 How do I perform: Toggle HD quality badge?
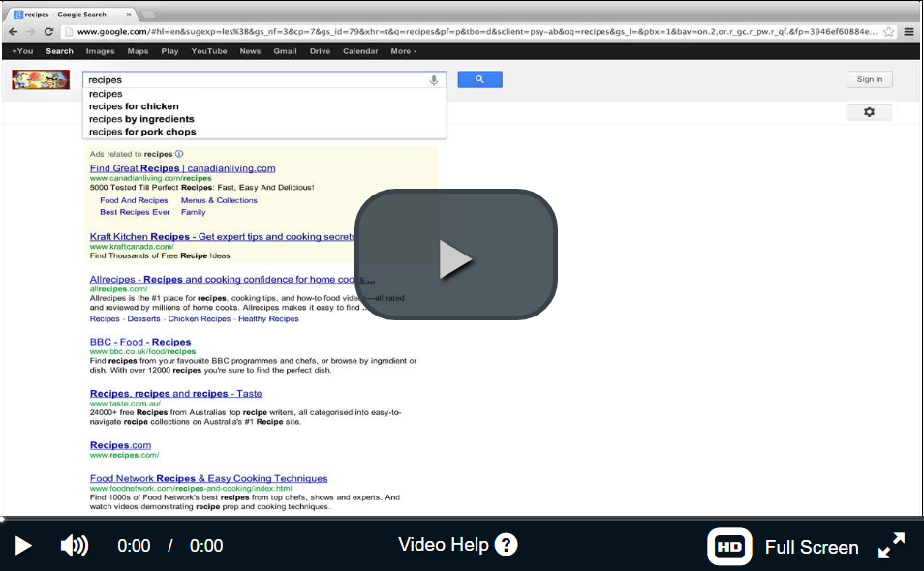coord(729,547)
